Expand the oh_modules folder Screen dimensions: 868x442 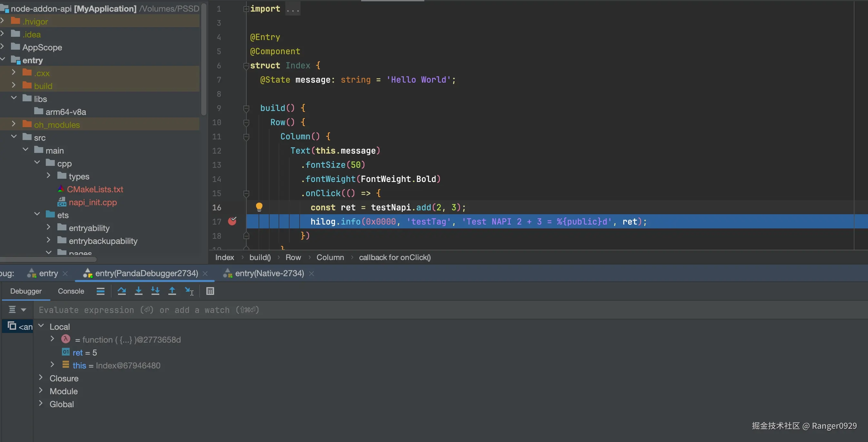(14, 125)
